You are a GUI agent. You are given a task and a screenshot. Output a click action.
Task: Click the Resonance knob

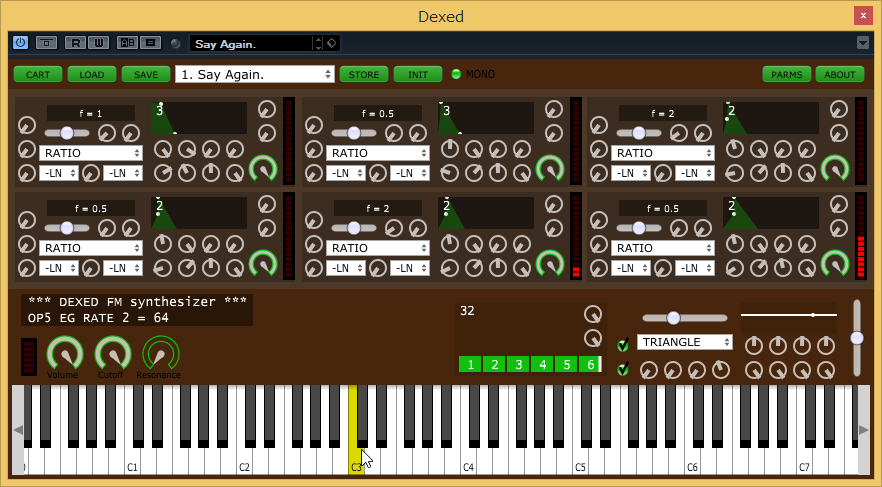click(x=161, y=354)
